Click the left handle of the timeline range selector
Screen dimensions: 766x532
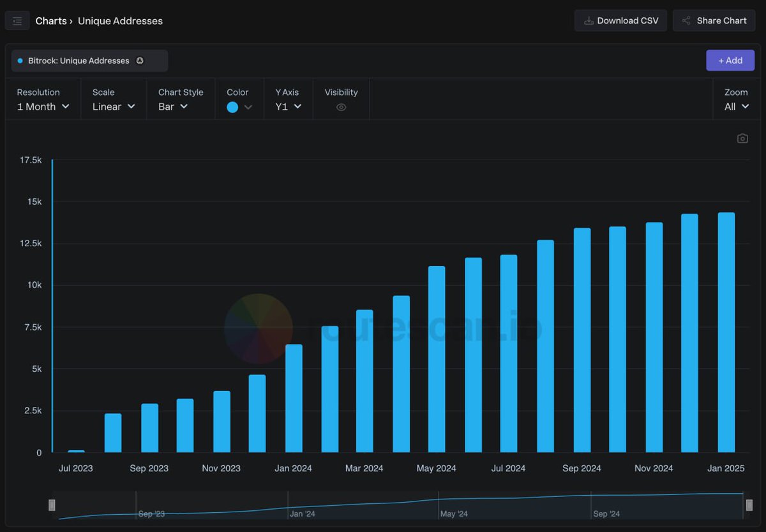pyautogui.click(x=52, y=505)
